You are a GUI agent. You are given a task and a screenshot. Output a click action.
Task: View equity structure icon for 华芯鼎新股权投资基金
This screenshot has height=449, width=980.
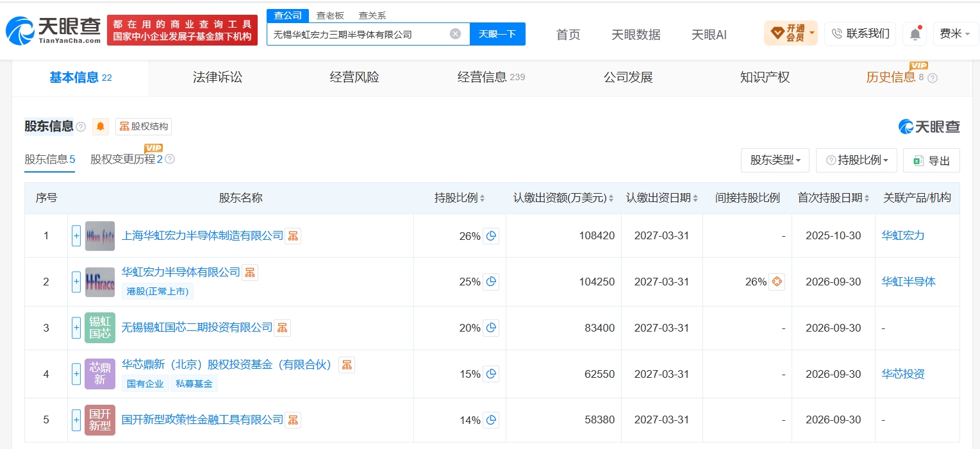tap(347, 365)
